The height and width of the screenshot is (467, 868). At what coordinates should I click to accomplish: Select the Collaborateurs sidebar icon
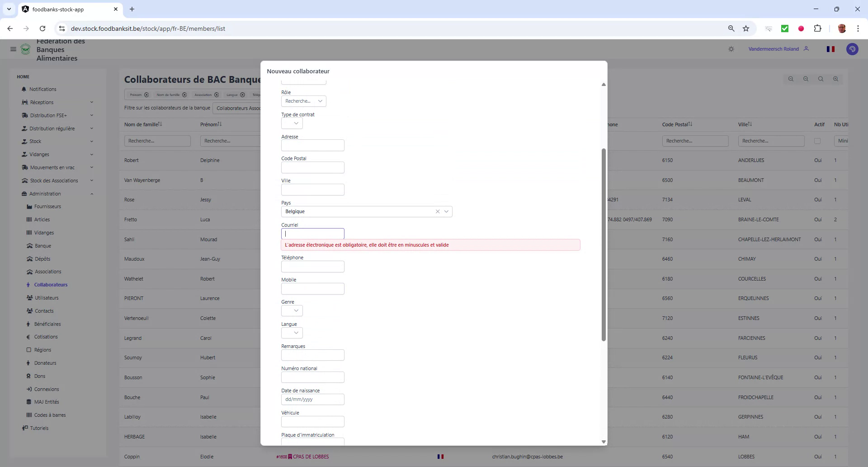[x=29, y=285]
